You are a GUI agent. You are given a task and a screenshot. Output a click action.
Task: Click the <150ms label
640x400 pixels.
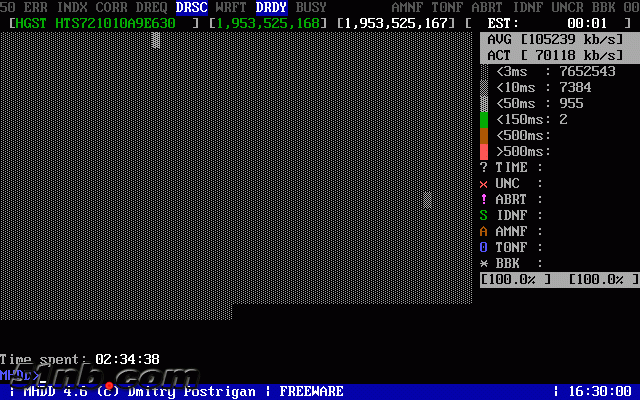[520, 120]
